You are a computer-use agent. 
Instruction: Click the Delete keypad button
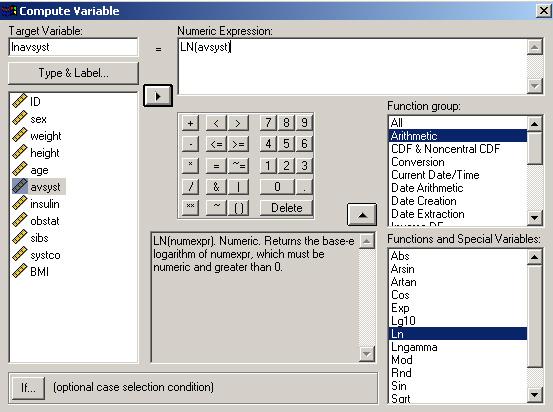[286, 207]
